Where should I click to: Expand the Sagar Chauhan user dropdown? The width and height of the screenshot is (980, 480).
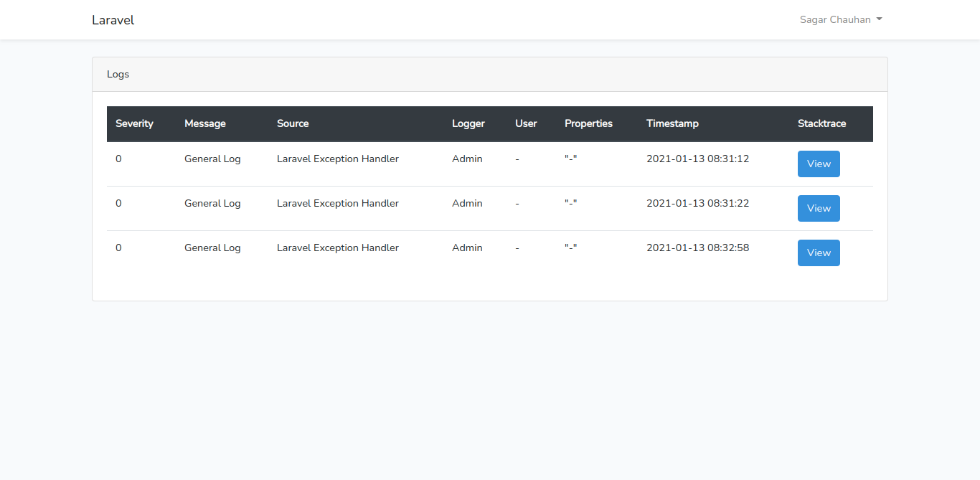[841, 20]
